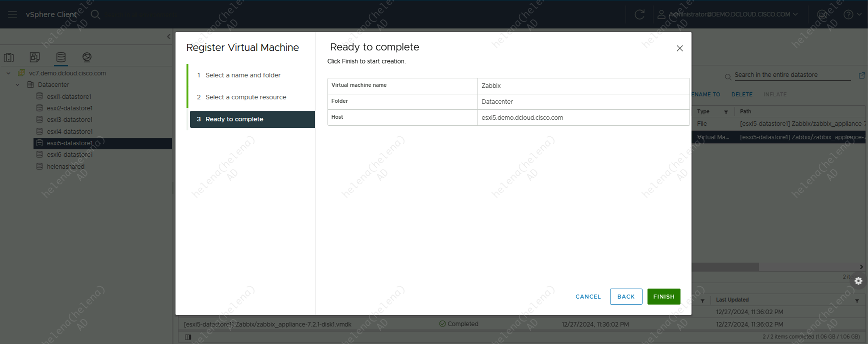The image size is (868, 344).
Task: Click the global search magnifier icon
Action: (x=95, y=14)
